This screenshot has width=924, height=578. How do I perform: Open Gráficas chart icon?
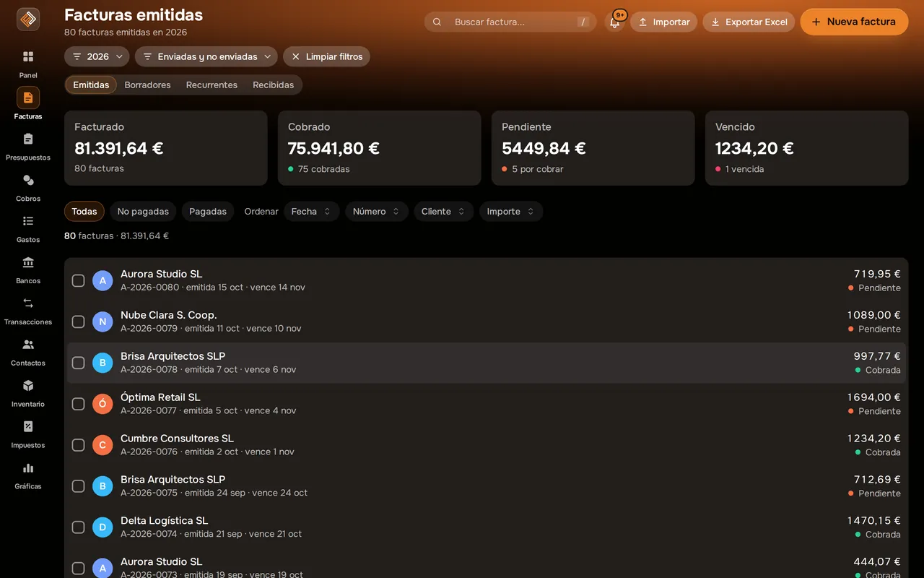(28, 468)
